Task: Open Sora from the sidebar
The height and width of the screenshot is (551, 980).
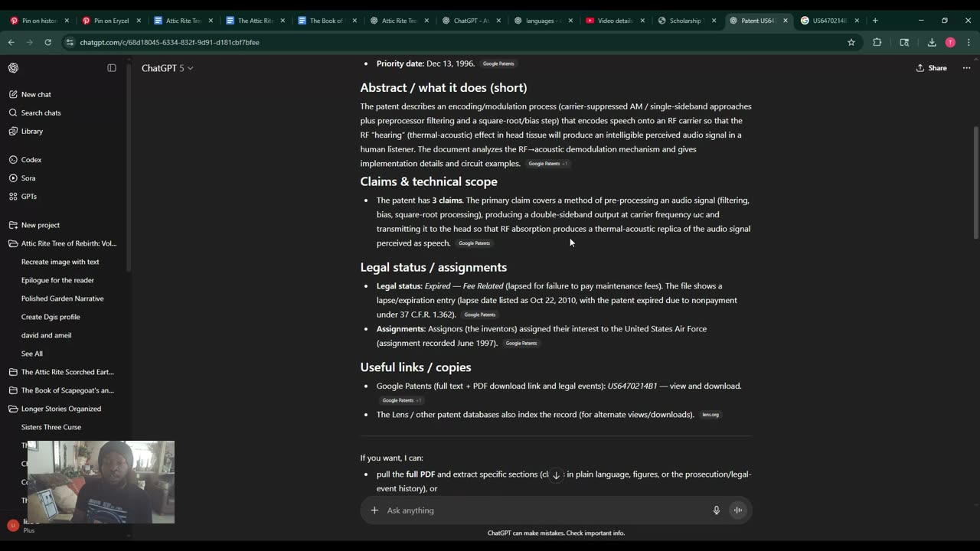Action: coord(28,178)
